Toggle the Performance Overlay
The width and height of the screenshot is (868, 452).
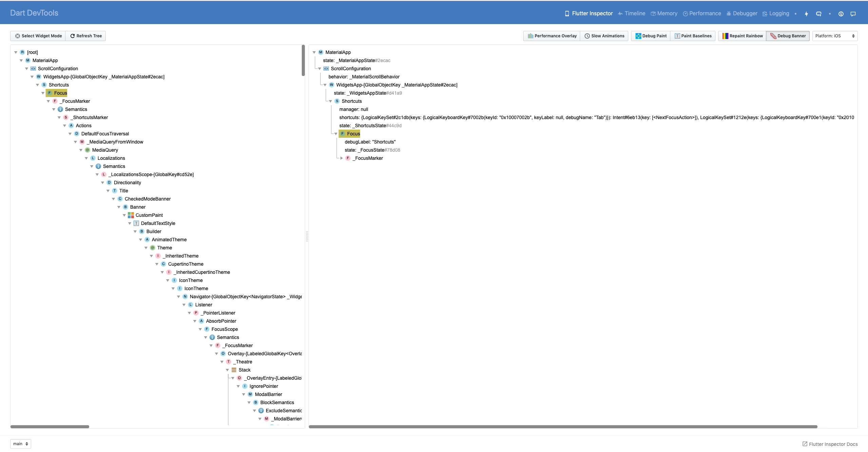click(x=551, y=36)
